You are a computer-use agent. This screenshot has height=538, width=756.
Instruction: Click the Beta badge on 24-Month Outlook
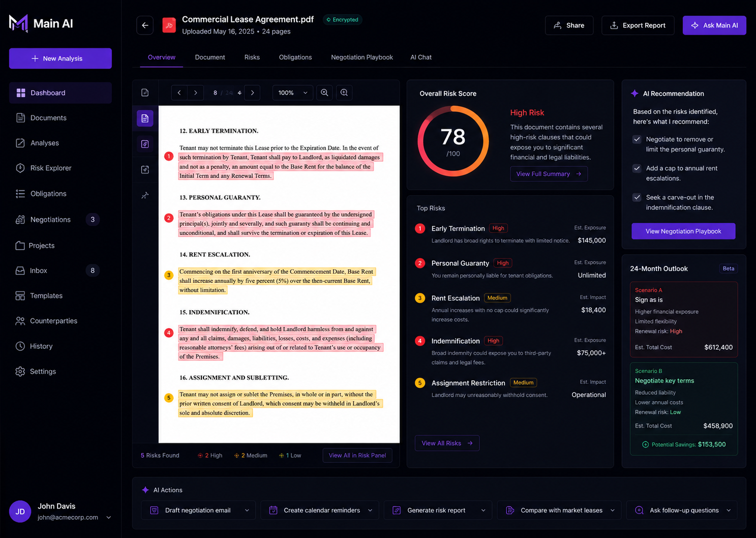pyautogui.click(x=729, y=268)
